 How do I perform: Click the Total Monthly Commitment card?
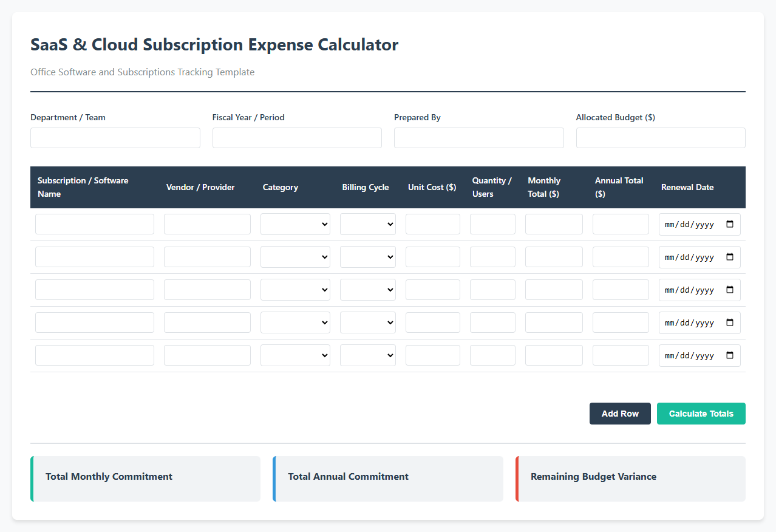click(x=145, y=479)
